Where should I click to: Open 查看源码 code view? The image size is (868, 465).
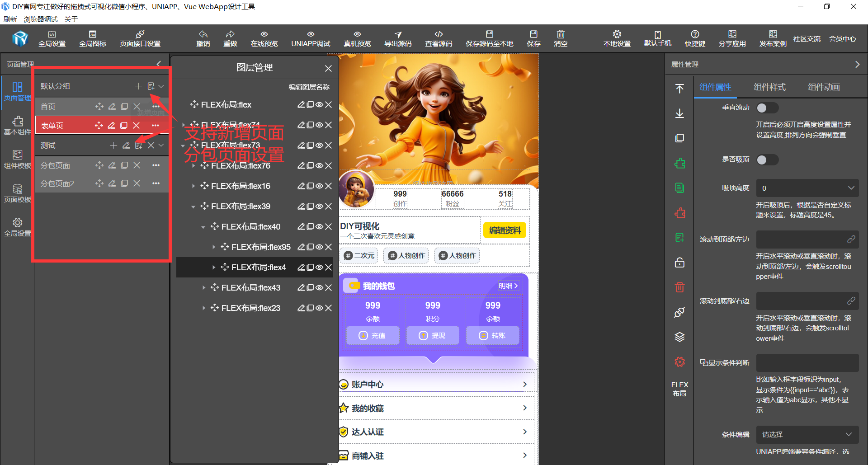point(439,39)
